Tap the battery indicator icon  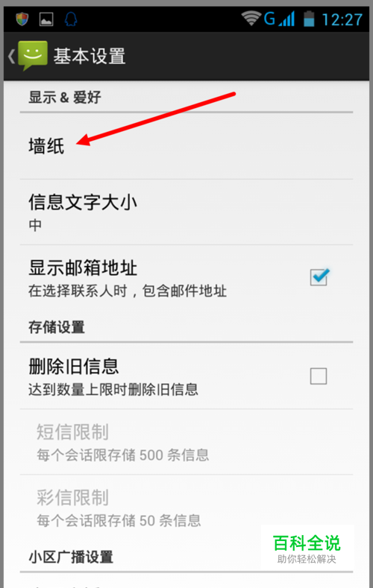309,19
